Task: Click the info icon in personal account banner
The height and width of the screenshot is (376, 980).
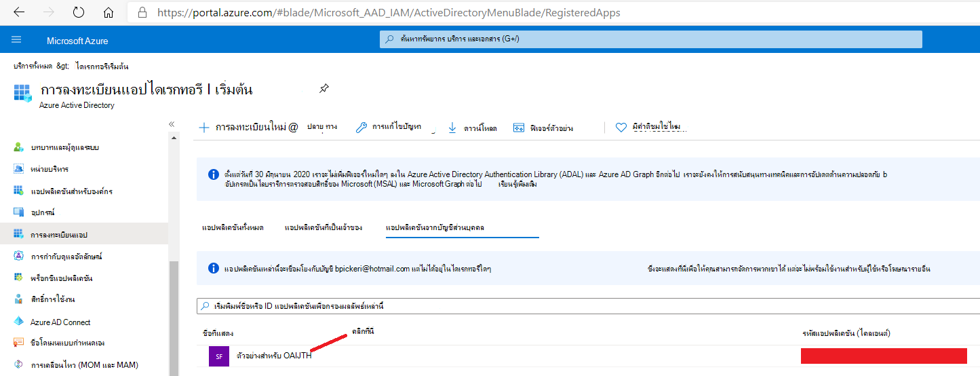Action: [x=214, y=268]
